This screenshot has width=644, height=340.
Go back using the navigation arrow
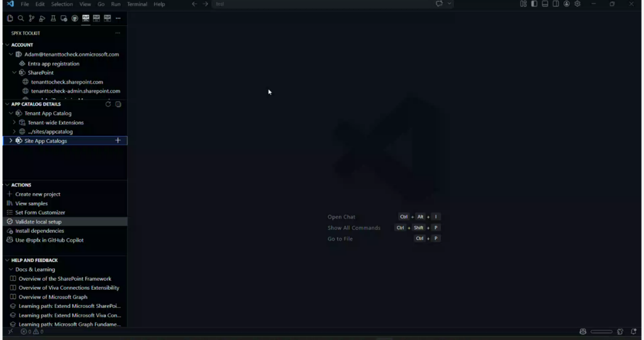[x=194, y=4]
